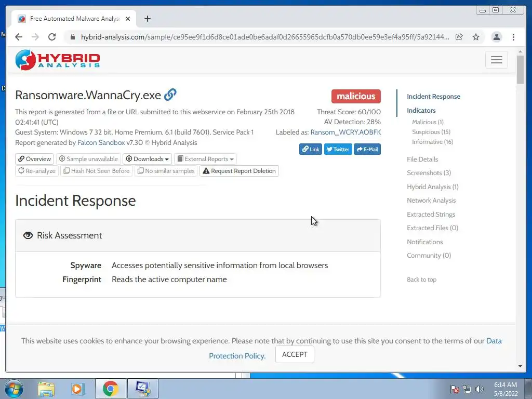
Task: Click the volume speaker tray icon
Action: pos(479,389)
